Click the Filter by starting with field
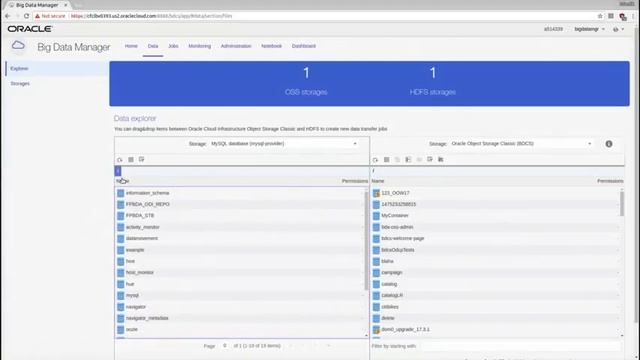The height and width of the screenshot is (360, 640). coord(520,346)
